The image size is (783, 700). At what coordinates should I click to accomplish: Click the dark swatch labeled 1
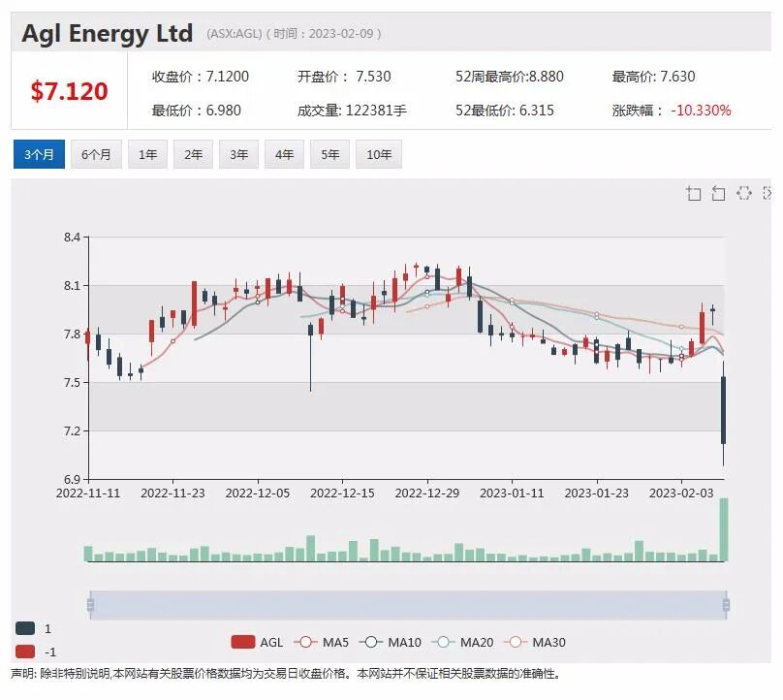coord(25,628)
